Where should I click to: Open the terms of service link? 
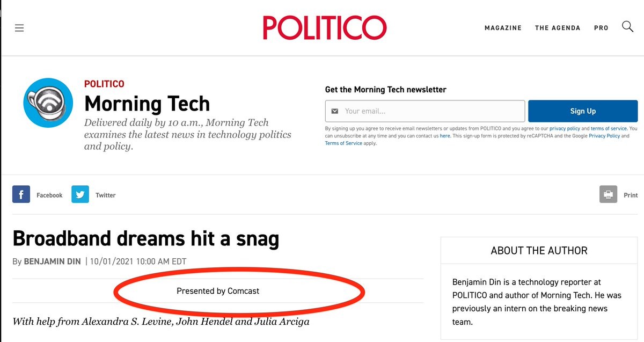coord(609,129)
